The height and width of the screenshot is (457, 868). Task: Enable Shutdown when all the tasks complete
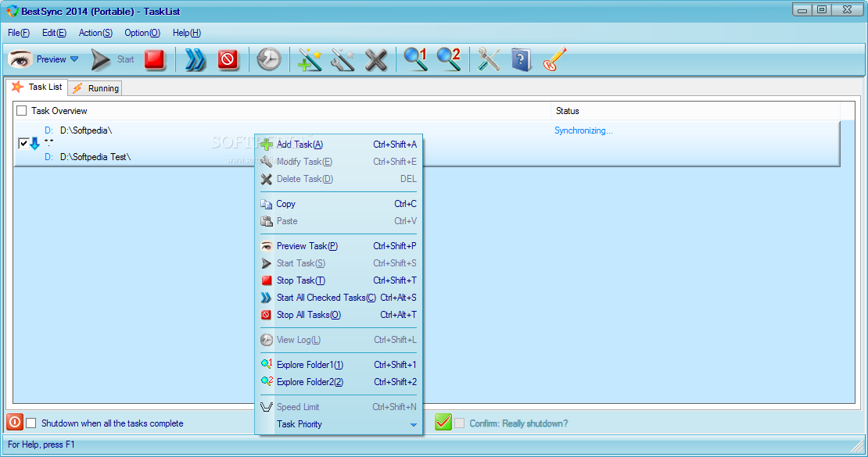tap(31, 423)
